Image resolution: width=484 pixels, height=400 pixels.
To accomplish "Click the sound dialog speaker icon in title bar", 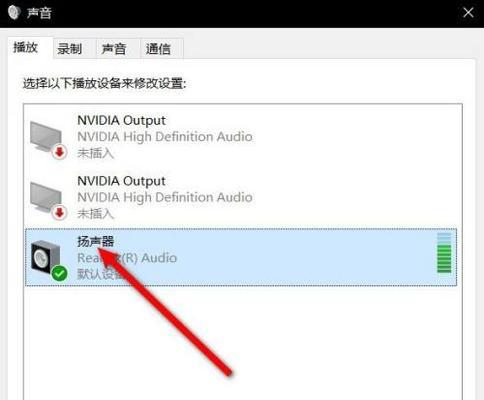I will (14, 12).
